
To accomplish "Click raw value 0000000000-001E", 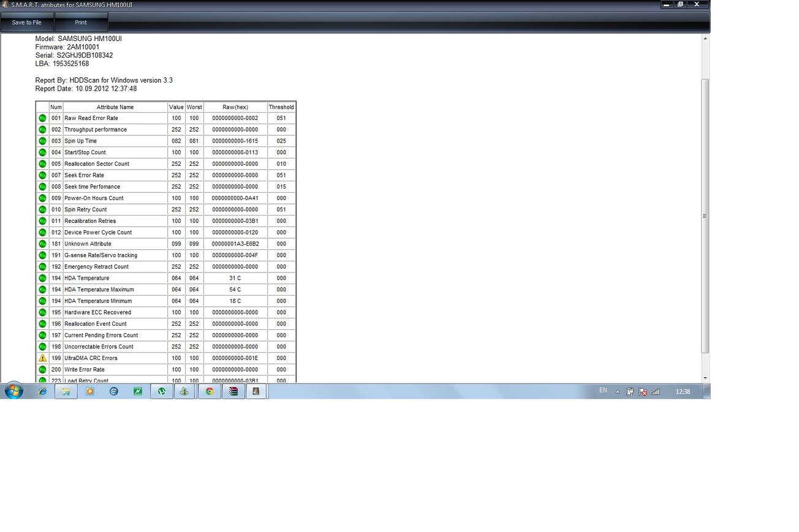I will [x=235, y=358].
